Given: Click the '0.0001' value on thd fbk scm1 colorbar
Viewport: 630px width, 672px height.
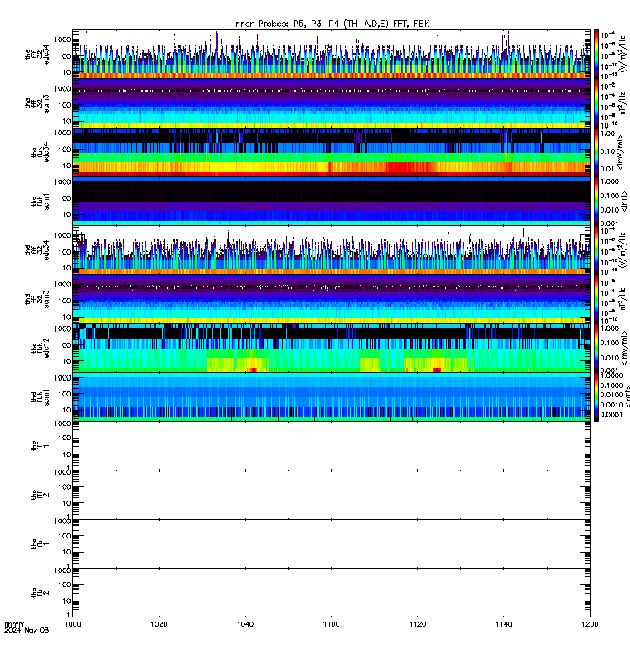Looking at the screenshot, I should click(x=611, y=414).
